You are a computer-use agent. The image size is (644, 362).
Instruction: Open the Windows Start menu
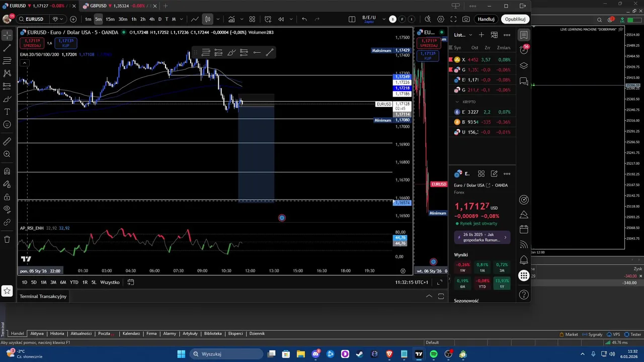181,354
